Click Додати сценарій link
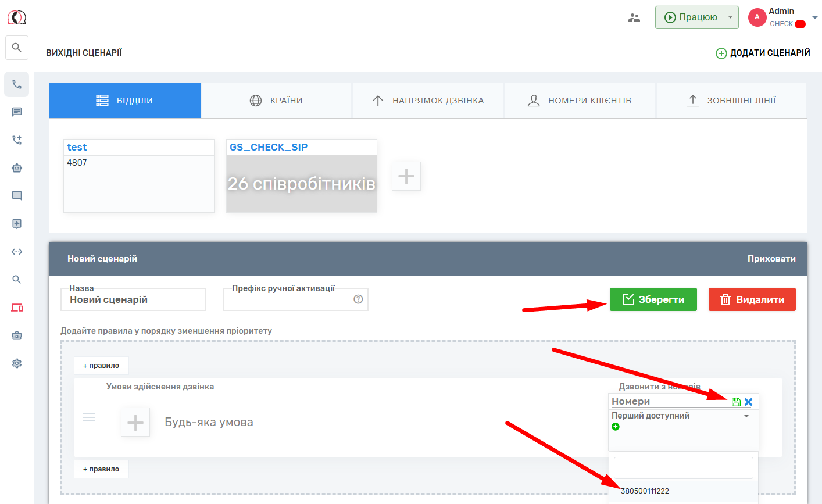822x504 pixels. (x=763, y=53)
